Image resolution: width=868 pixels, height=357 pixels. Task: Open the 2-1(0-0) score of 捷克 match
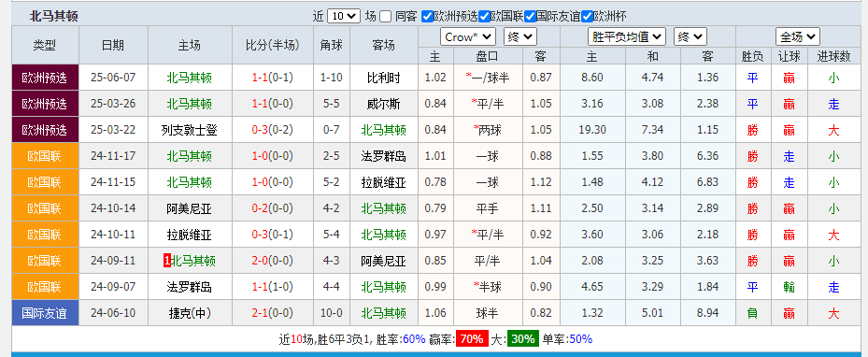click(272, 313)
